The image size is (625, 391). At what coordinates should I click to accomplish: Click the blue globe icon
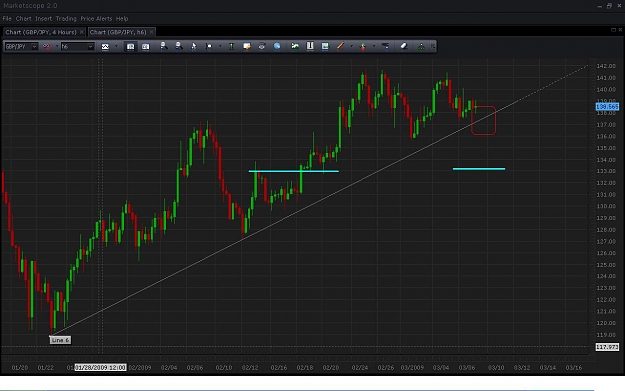[x=277, y=46]
